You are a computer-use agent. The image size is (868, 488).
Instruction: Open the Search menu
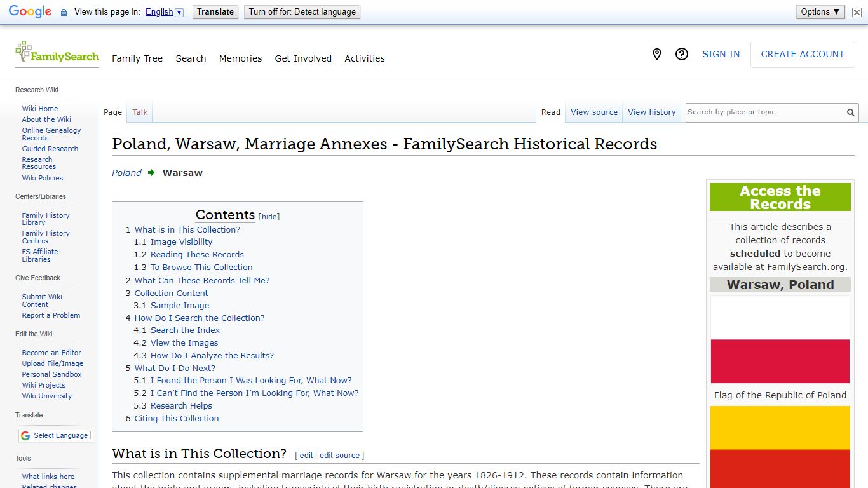click(191, 58)
